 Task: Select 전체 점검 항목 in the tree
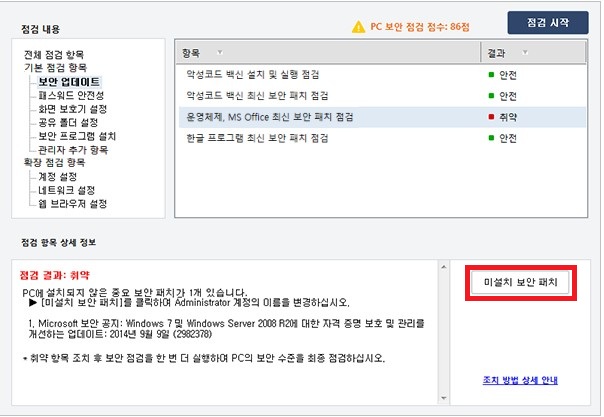point(54,54)
